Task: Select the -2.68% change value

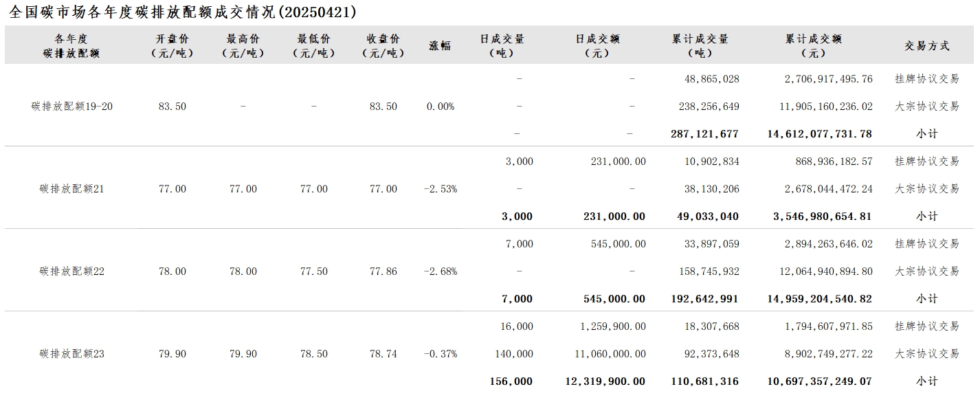Action: 440,271
